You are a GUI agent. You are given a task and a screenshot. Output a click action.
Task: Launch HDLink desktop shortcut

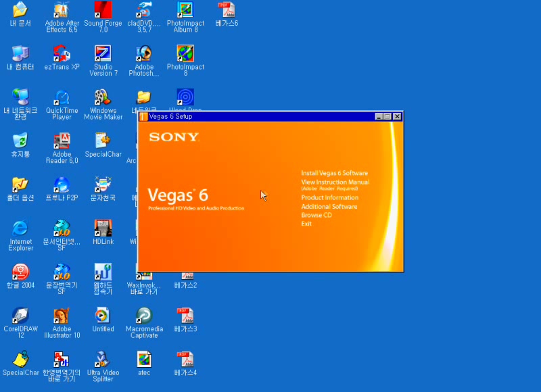tap(103, 228)
